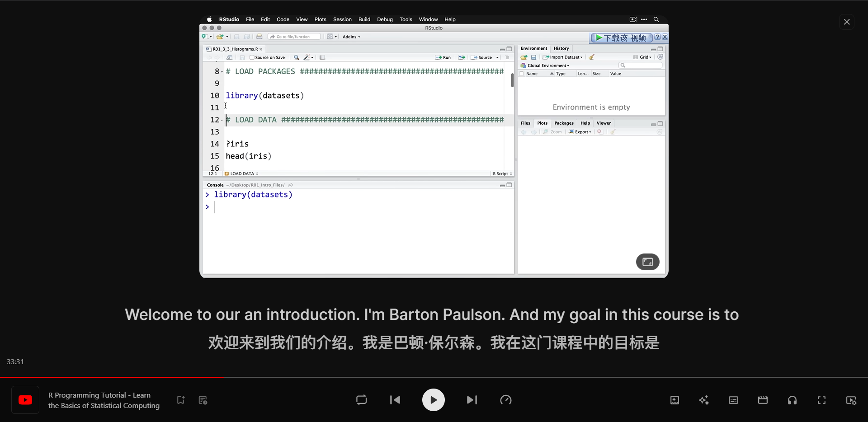Expand the recent files dropdown arrow
Image resolution: width=868 pixels, height=422 pixels.
227,37
